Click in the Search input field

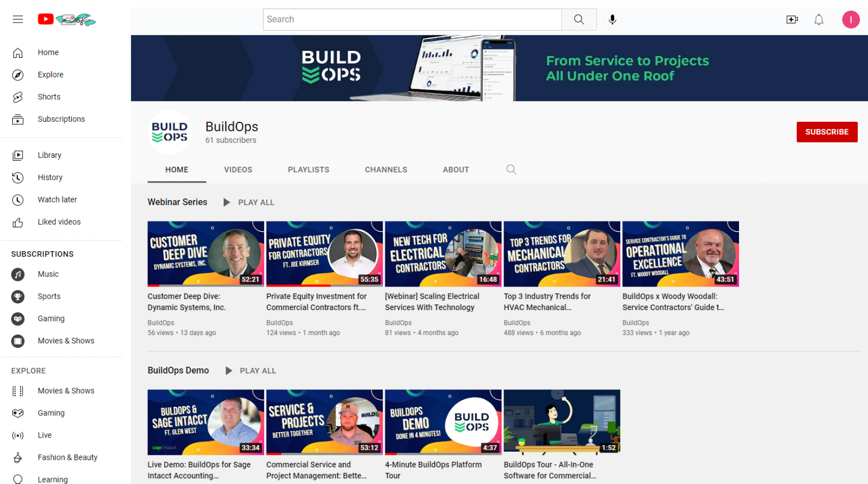413,19
